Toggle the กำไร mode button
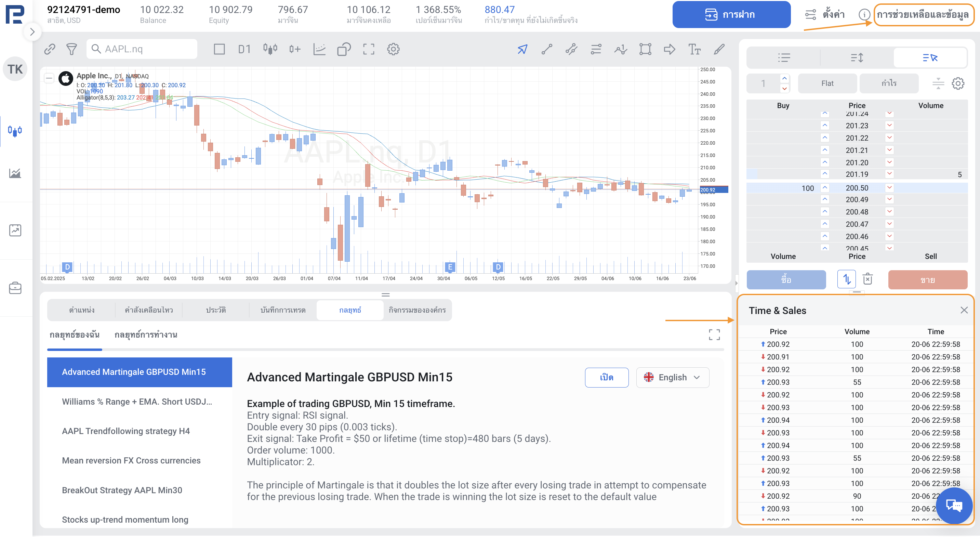The image size is (980, 537). pyautogui.click(x=889, y=83)
